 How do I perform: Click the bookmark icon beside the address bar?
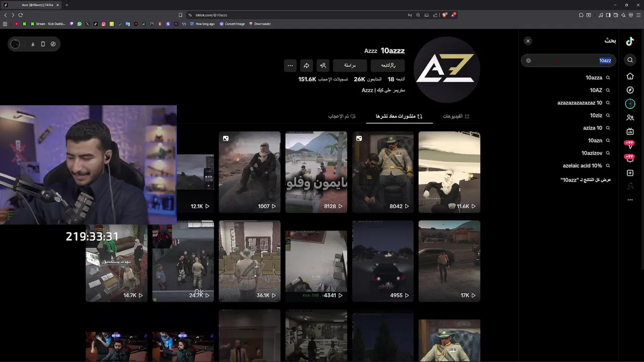[180, 15]
